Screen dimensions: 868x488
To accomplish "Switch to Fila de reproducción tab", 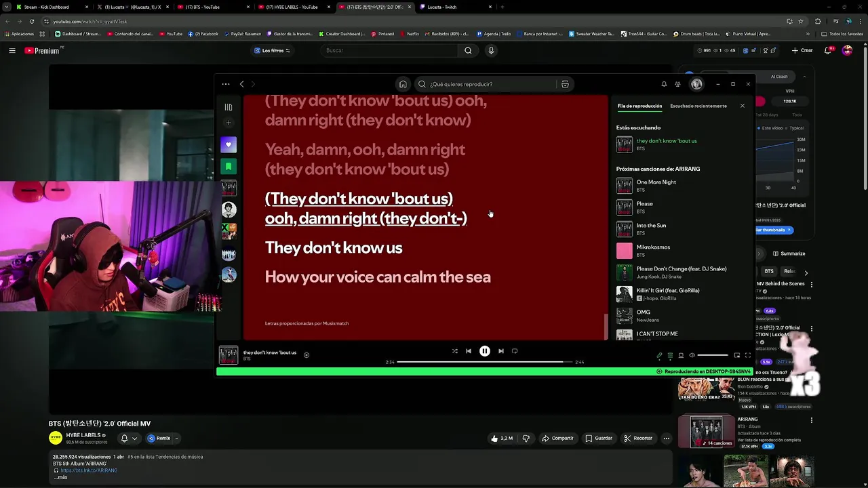I will tap(639, 106).
